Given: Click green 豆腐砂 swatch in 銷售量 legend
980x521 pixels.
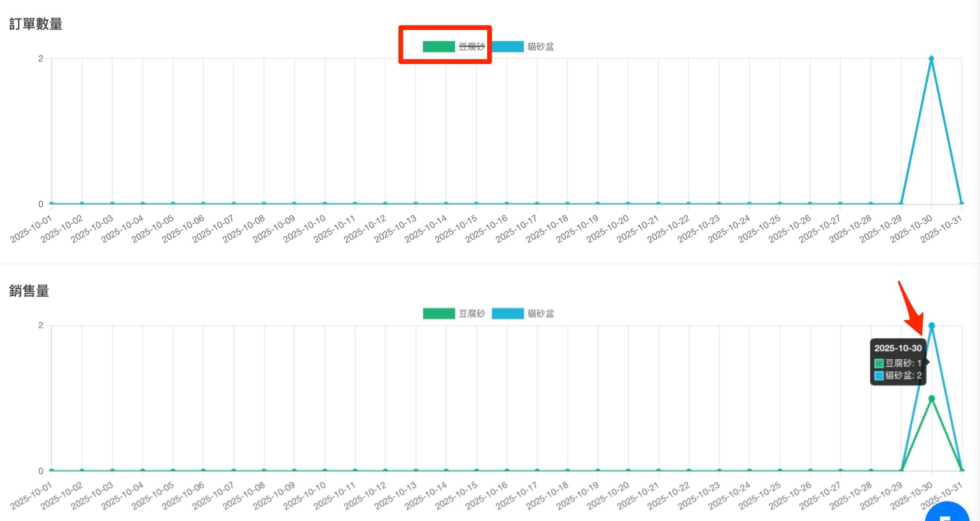Looking at the screenshot, I should 439,314.
